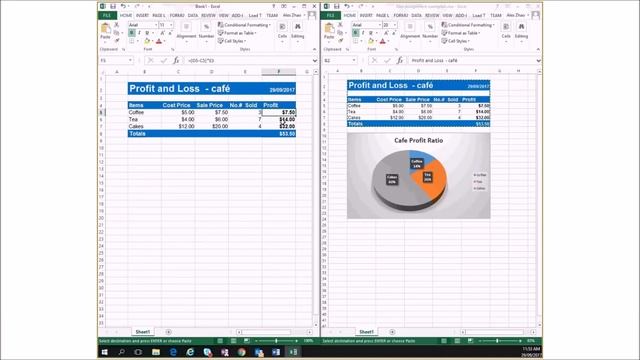Open font name dropdown in left window

[156, 25]
